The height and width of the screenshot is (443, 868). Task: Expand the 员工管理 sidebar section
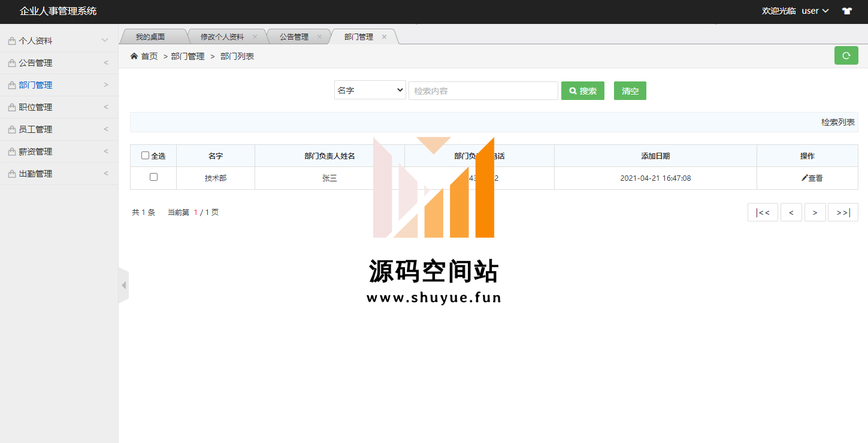(59, 129)
